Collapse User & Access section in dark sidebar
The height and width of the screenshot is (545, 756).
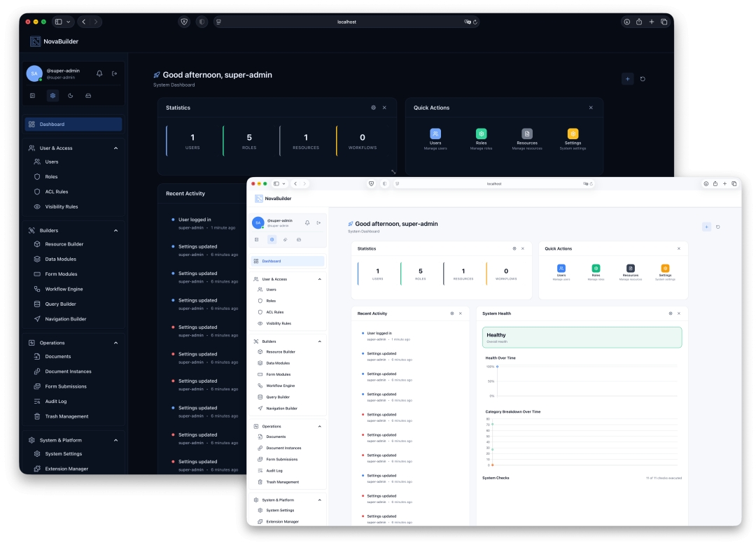(x=115, y=148)
